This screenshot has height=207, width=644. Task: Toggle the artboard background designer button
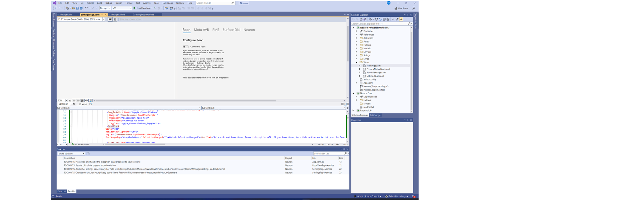(x=82, y=100)
